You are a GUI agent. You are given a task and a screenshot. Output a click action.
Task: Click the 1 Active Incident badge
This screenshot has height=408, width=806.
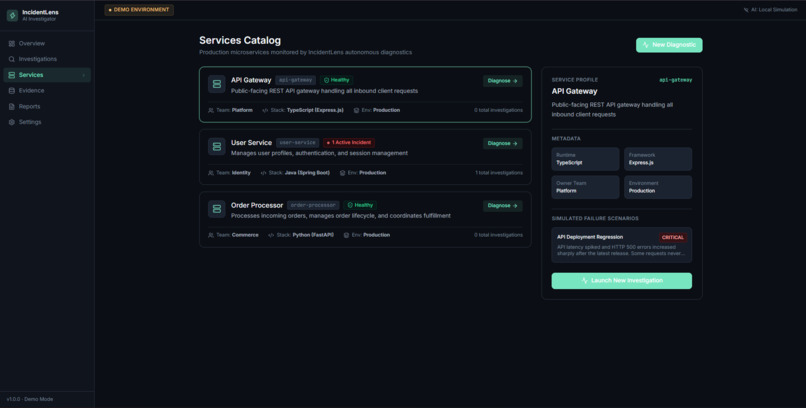(349, 143)
